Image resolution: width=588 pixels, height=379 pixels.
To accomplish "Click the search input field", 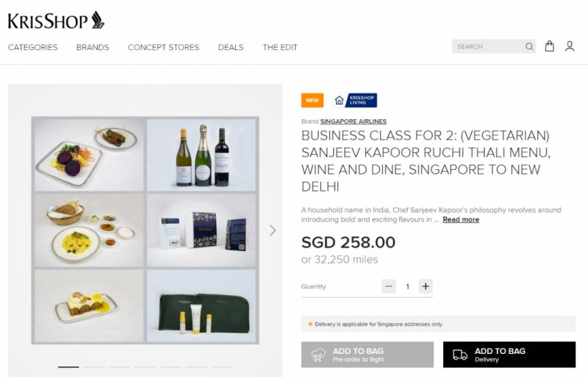I will 488,46.
